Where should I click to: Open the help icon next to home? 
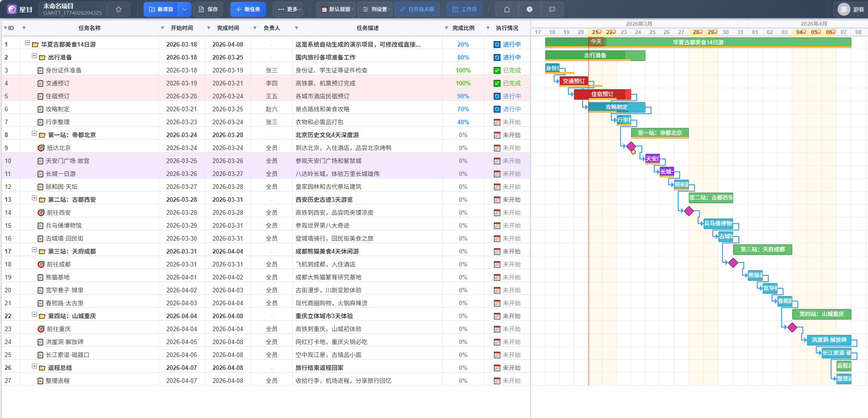[530, 9]
